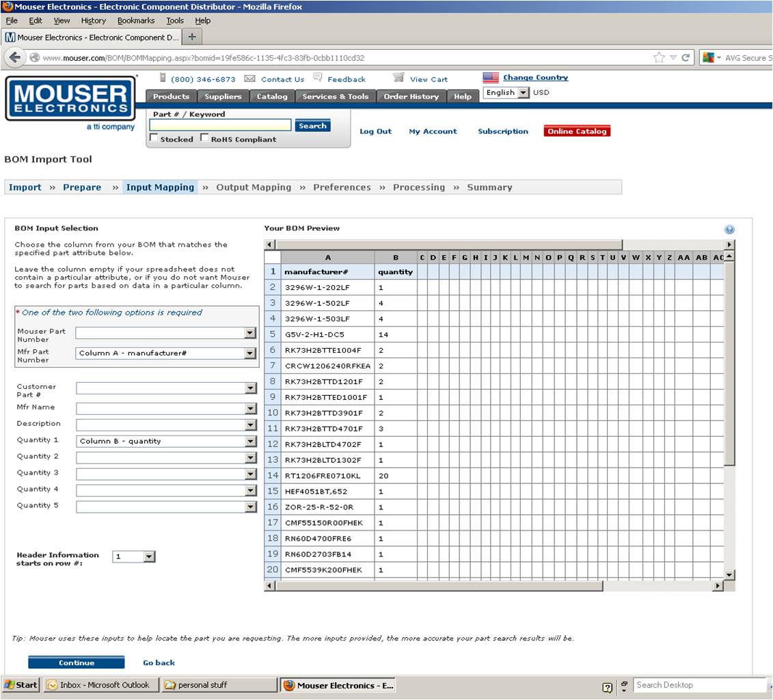Click the taskbar help question icon

click(608, 687)
